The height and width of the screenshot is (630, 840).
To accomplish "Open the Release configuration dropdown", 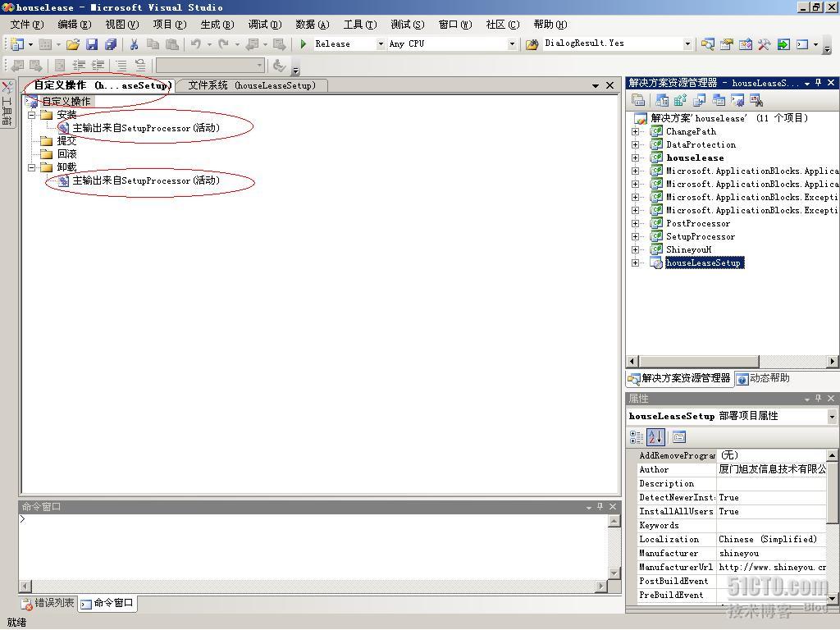I will (x=381, y=44).
